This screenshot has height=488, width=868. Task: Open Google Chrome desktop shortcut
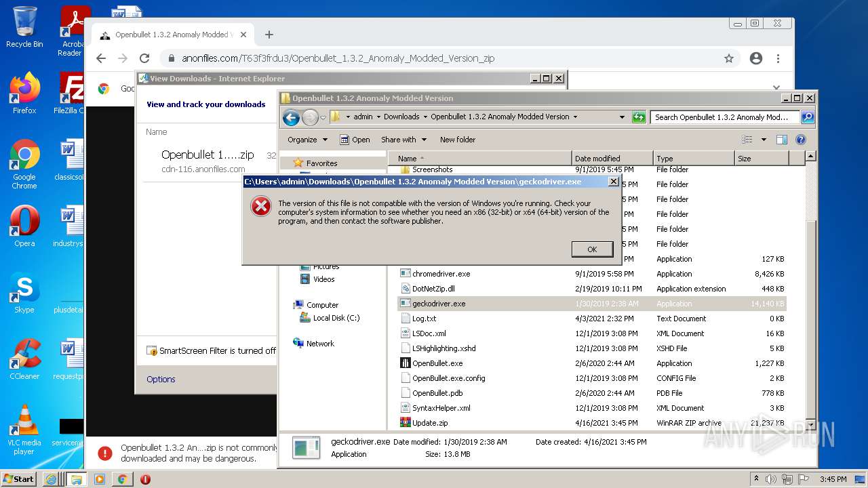(x=24, y=165)
